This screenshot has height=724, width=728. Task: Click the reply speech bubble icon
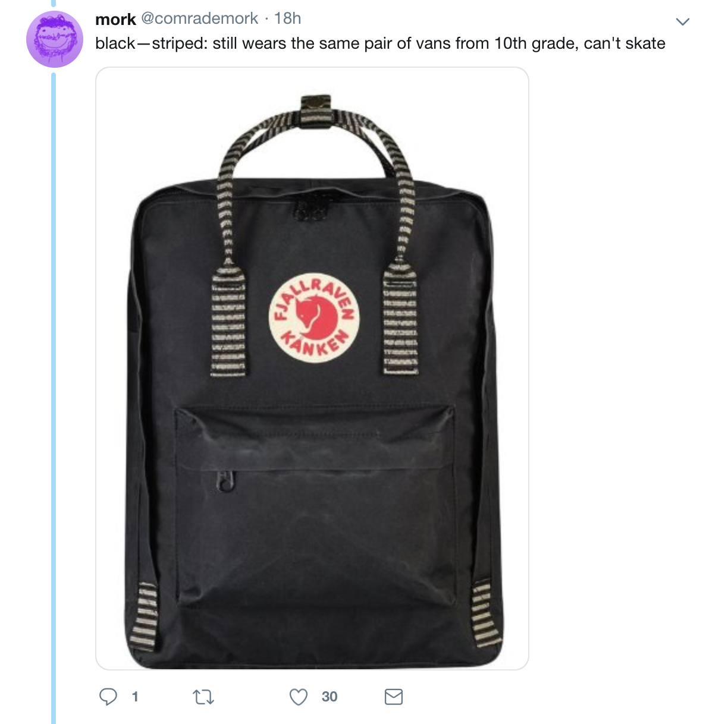tap(108, 697)
